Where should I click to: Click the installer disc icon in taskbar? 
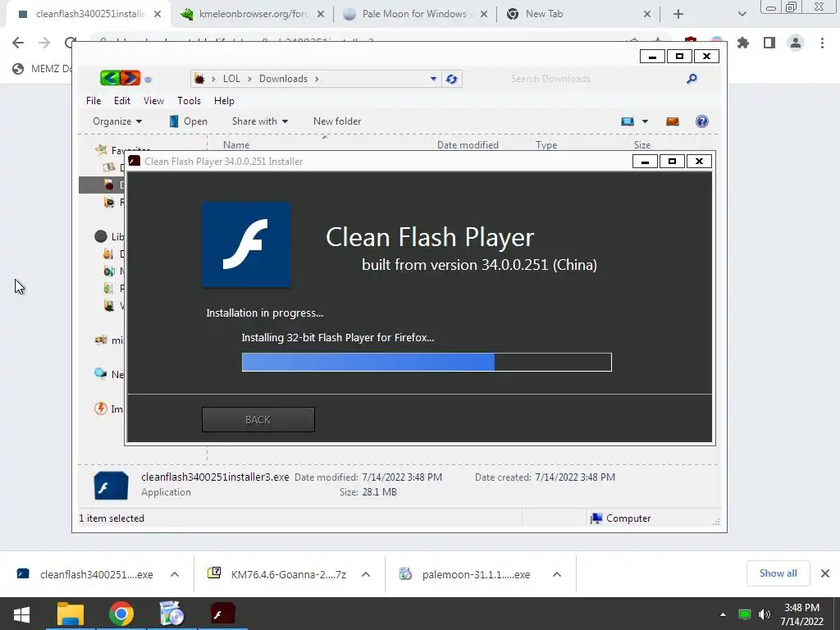click(x=171, y=614)
